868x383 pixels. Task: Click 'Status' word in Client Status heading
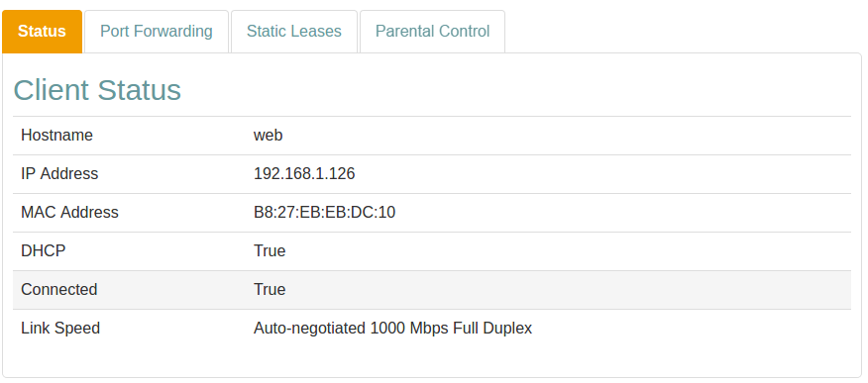coord(139,90)
